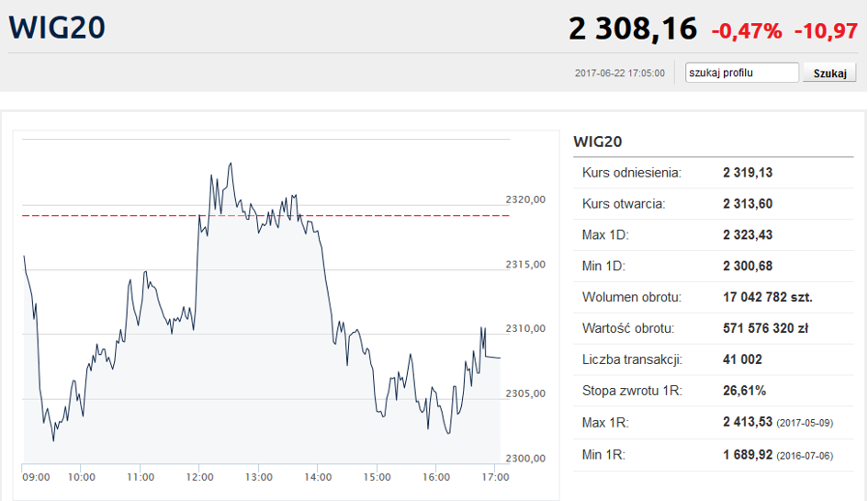Image resolution: width=868 pixels, height=501 pixels.
Task: Click the 15:00 label on the time axis
Action: pos(377,477)
